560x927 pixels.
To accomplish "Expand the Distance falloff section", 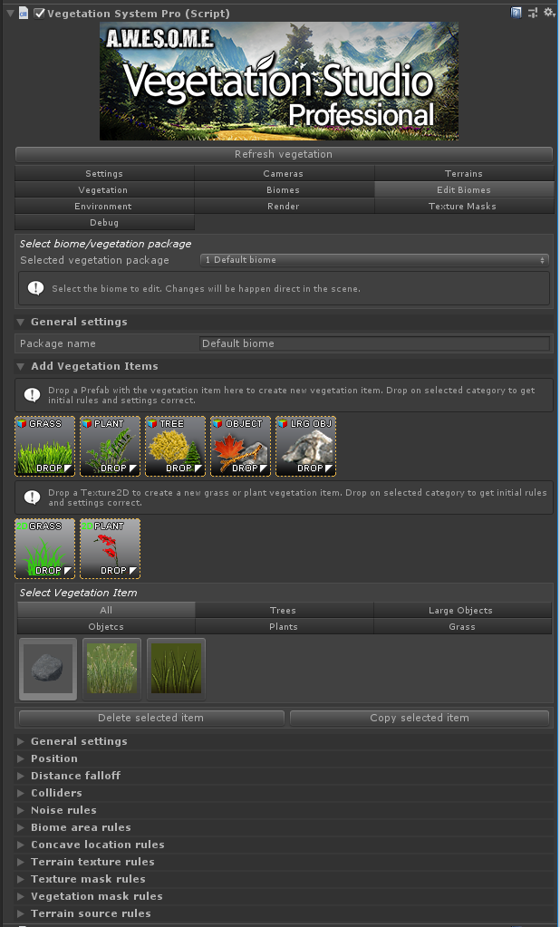I will pyautogui.click(x=21, y=776).
